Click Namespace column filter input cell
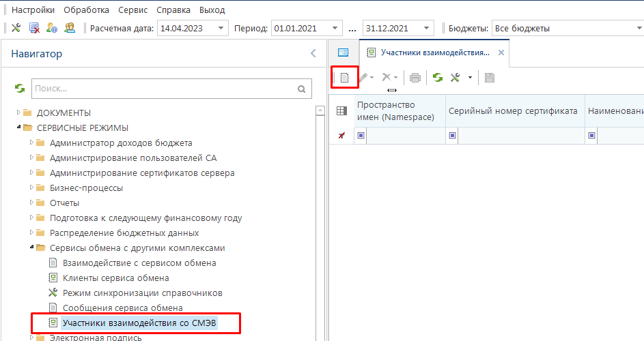This screenshot has width=644, height=341. (406, 136)
